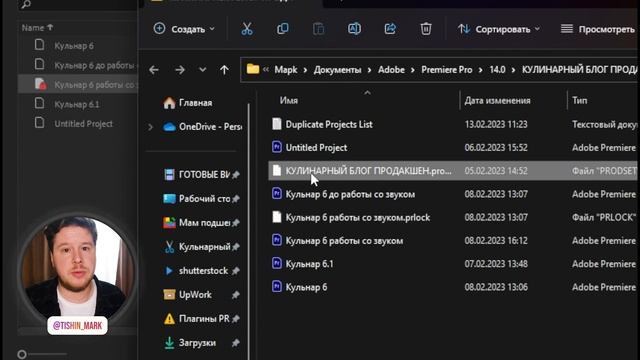Click 14.0 in the address breadcrumb
640x360 pixels.
pyautogui.click(x=497, y=70)
